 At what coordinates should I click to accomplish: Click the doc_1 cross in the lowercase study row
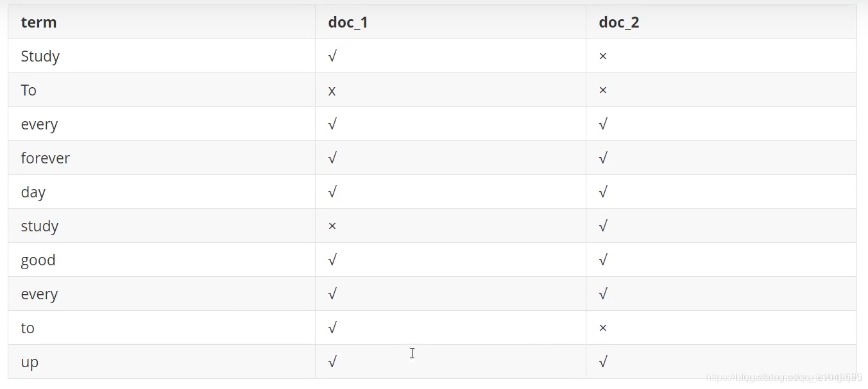(332, 226)
